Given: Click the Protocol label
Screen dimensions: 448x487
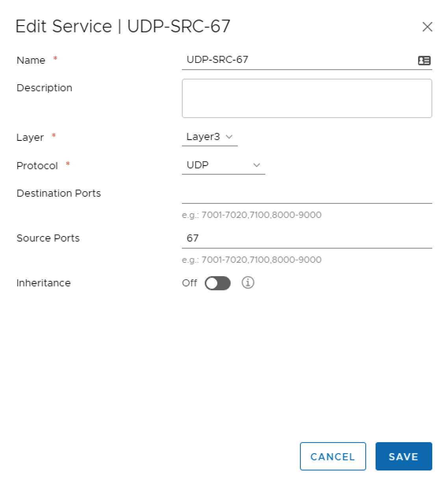Looking at the screenshot, I should click(x=37, y=166).
